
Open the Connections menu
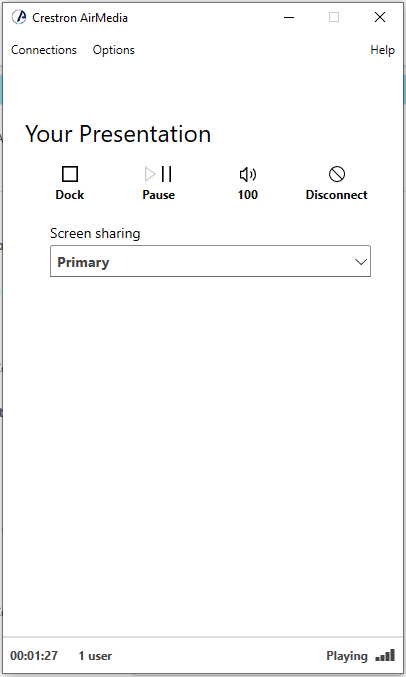[x=44, y=50]
